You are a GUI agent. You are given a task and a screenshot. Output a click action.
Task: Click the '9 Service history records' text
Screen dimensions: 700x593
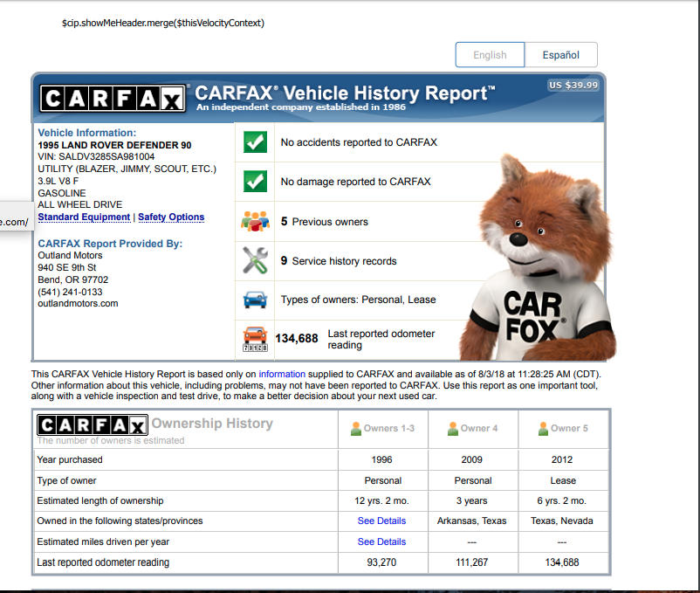point(339,261)
